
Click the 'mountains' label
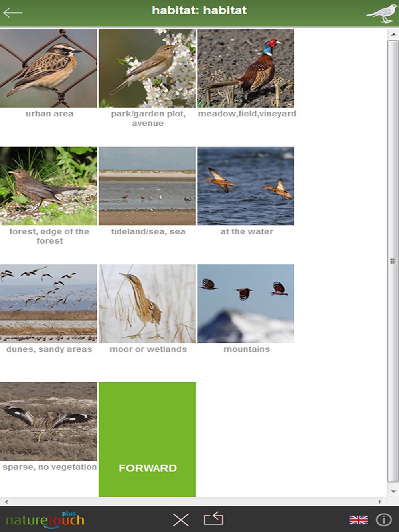coord(247,349)
